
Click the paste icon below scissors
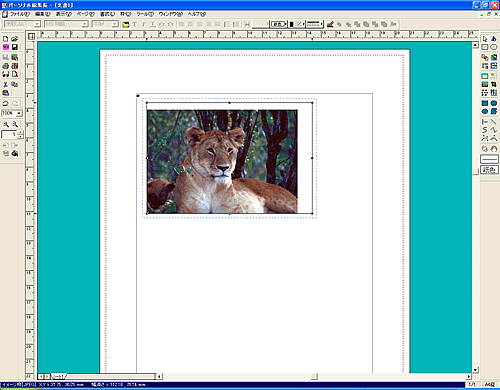click(x=5, y=93)
